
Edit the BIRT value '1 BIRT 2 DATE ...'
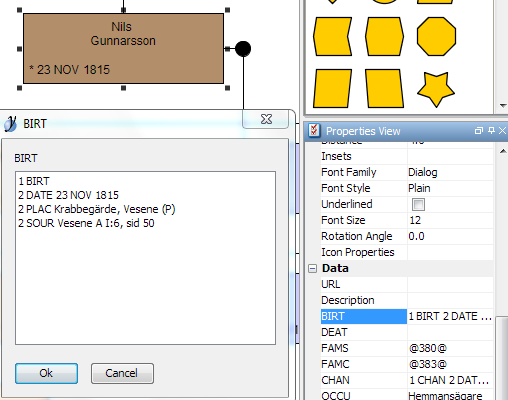[450, 316]
